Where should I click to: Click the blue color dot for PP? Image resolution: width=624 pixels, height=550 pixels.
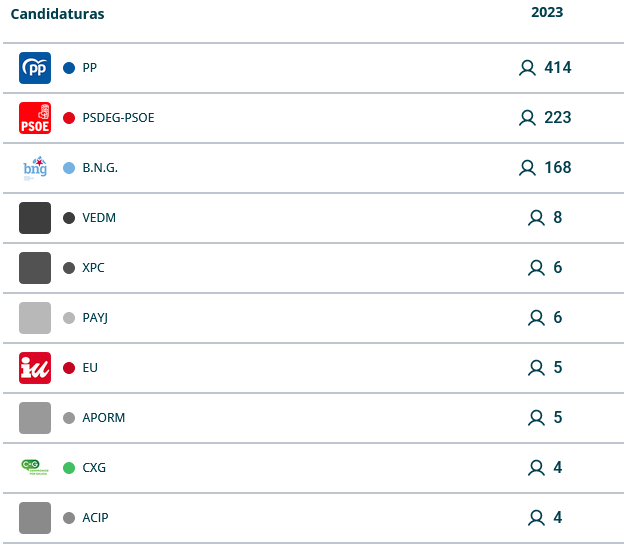[69, 68]
